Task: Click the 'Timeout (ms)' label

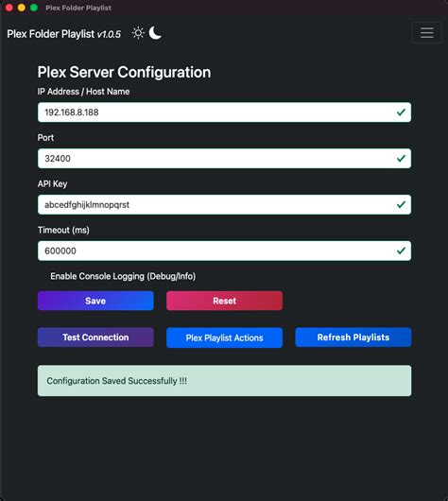Action: (63, 230)
